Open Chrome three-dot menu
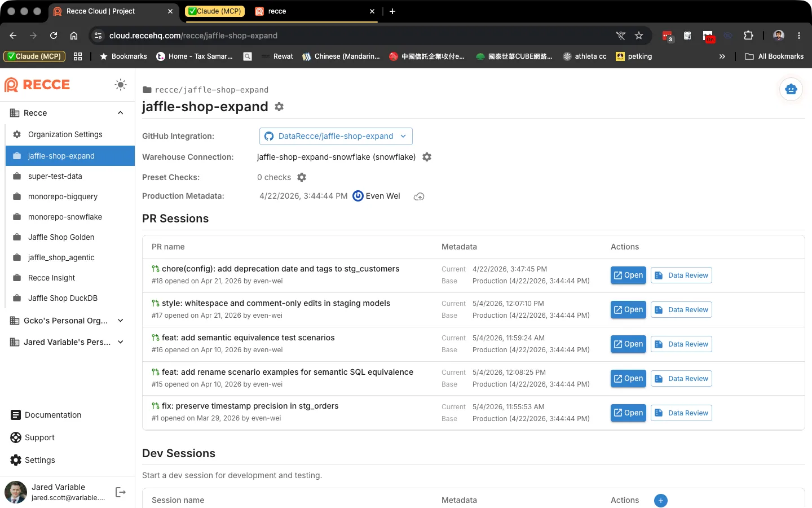 click(799, 36)
